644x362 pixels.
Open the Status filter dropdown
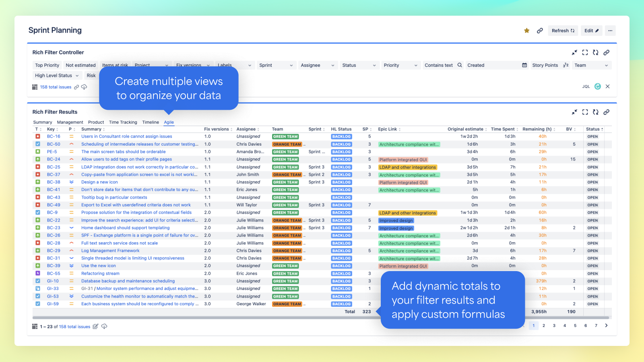359,65
